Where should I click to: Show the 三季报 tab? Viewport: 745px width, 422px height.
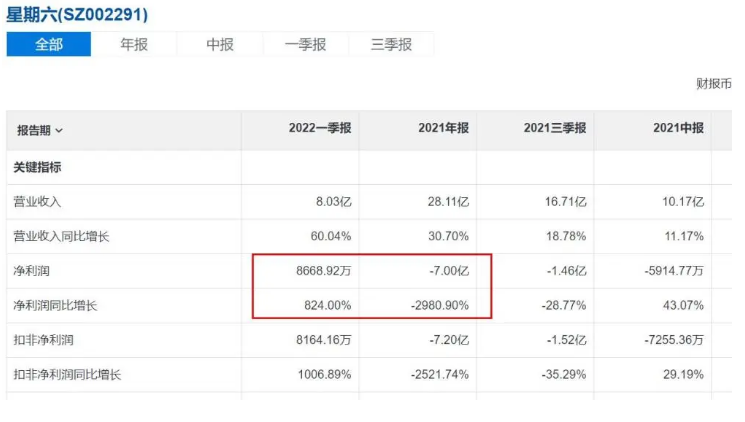click(392, 44)
